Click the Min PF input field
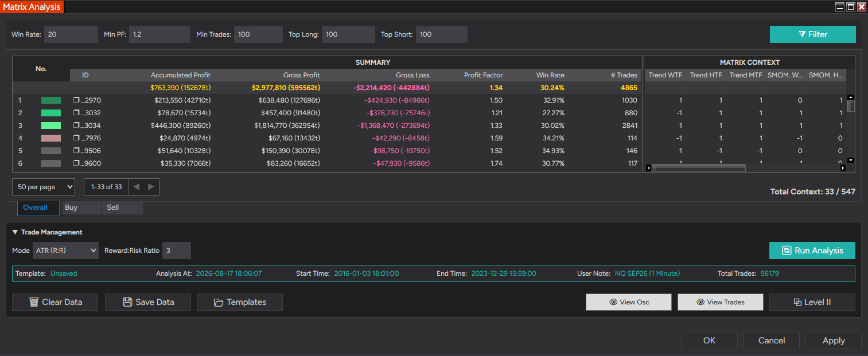This screenshot has width=868, height=356. click(159, 34)
